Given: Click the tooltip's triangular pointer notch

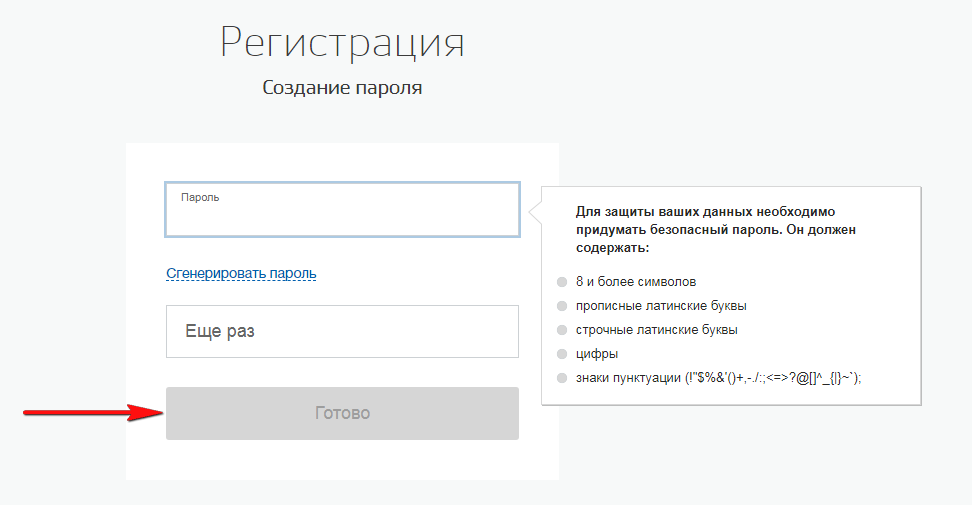Looking at the screenshot, I should pos(536,210).
